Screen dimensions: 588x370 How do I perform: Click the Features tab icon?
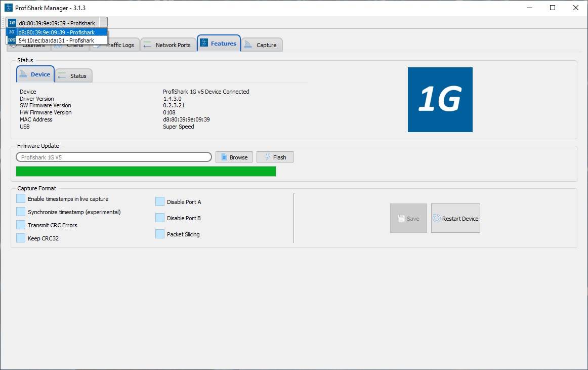(x=204, y=44)
